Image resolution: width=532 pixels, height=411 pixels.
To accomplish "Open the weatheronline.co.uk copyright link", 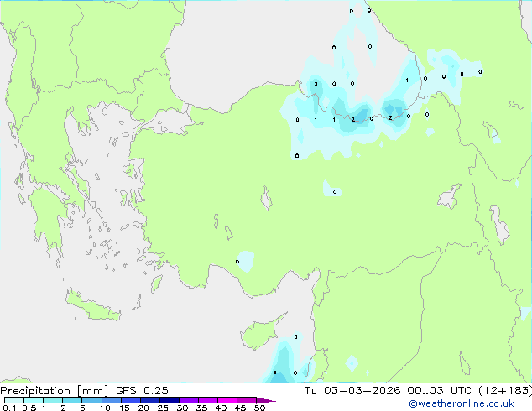I will coord(462,403).
